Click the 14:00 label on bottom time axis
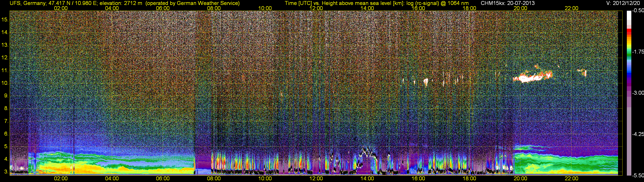Screen dimensions: 644x182 (x=367, y=179)
